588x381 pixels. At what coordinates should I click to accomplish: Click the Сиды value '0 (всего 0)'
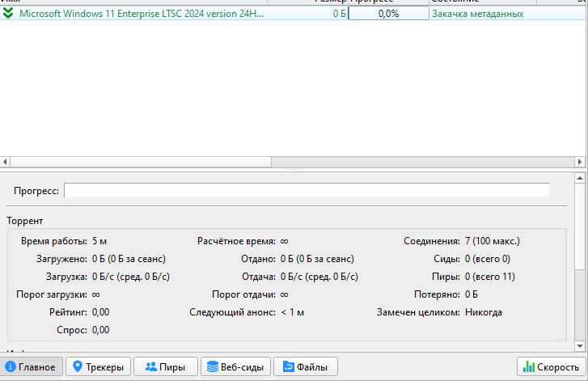(x=488, y=259)
